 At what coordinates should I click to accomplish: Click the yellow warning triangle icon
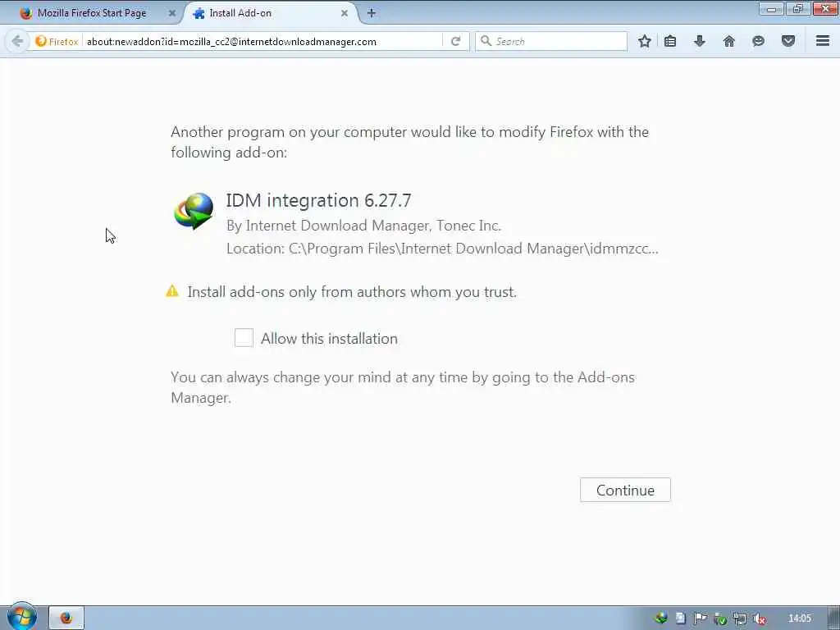(172, 291)
